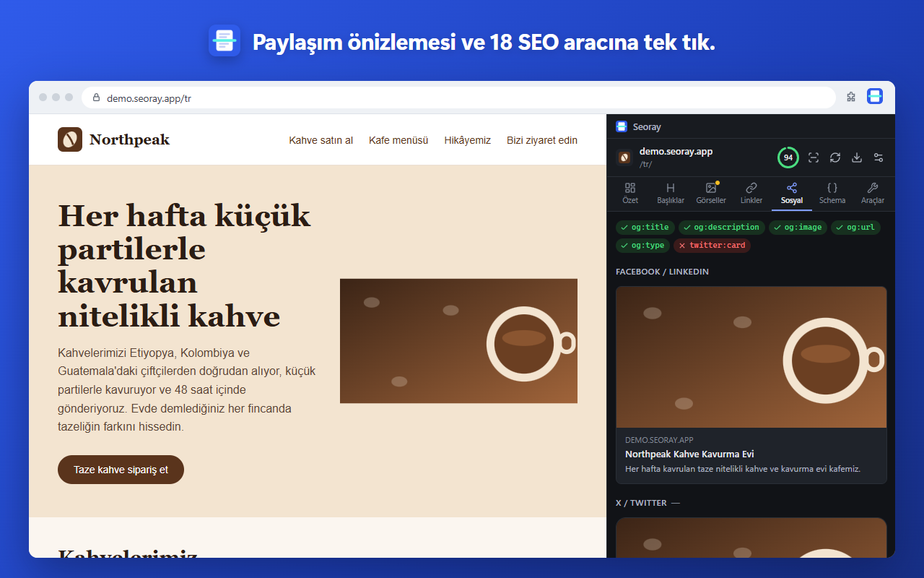Click the og:title tag chip
Screen dimensions: 924x578
[x=645, y=228]
